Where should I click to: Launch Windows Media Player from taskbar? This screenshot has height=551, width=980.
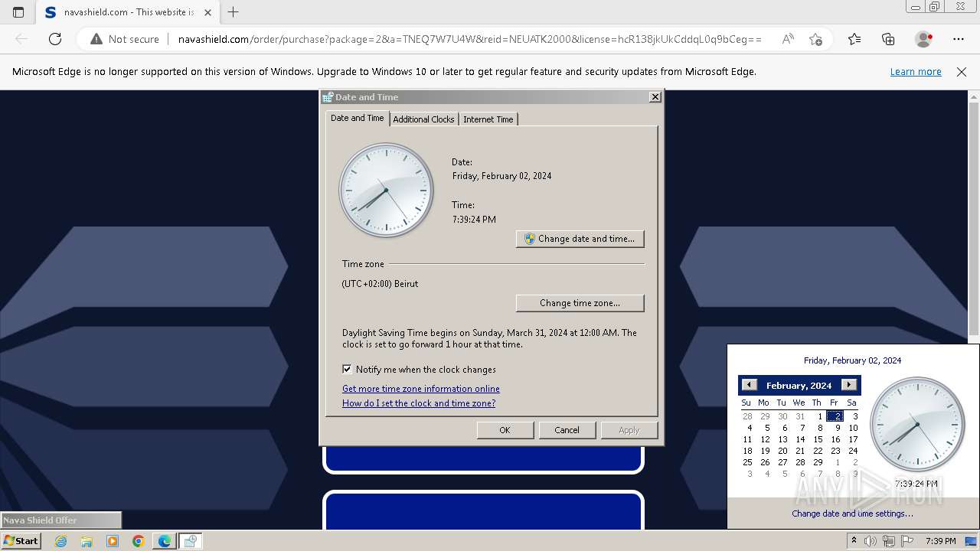pyautogui.click(x=113, y=541)
